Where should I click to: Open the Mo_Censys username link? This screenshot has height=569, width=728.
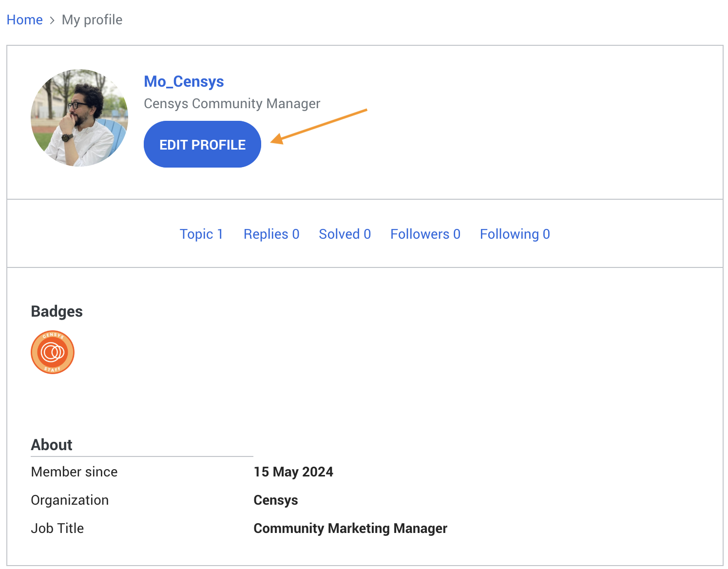point(184,81)
